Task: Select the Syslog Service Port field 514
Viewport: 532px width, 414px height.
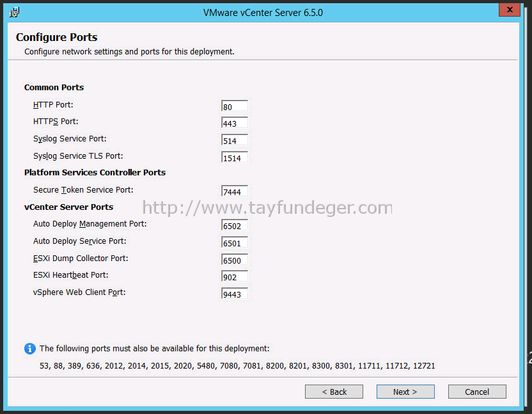Action: coord(235,140)
